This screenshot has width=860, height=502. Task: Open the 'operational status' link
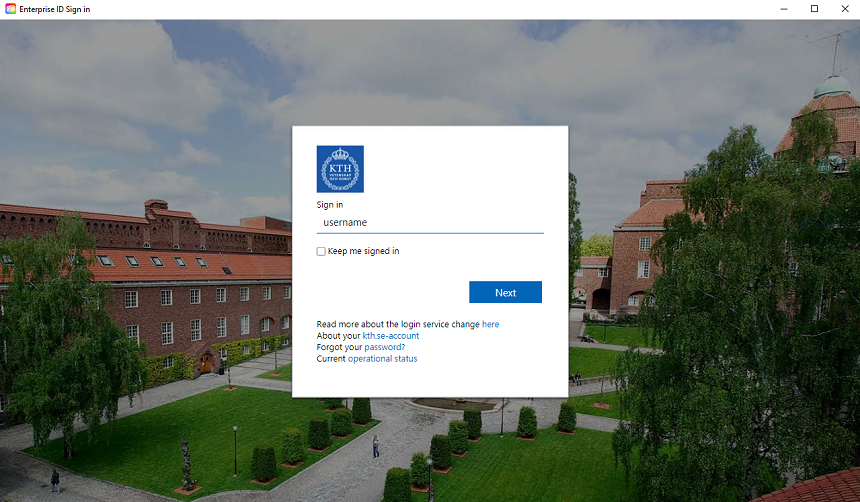(382, 358)
